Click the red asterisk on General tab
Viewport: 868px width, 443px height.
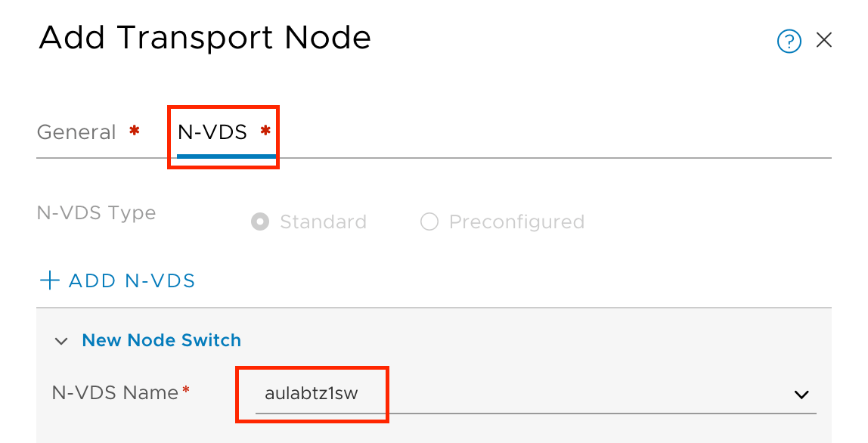pos(134,132)
